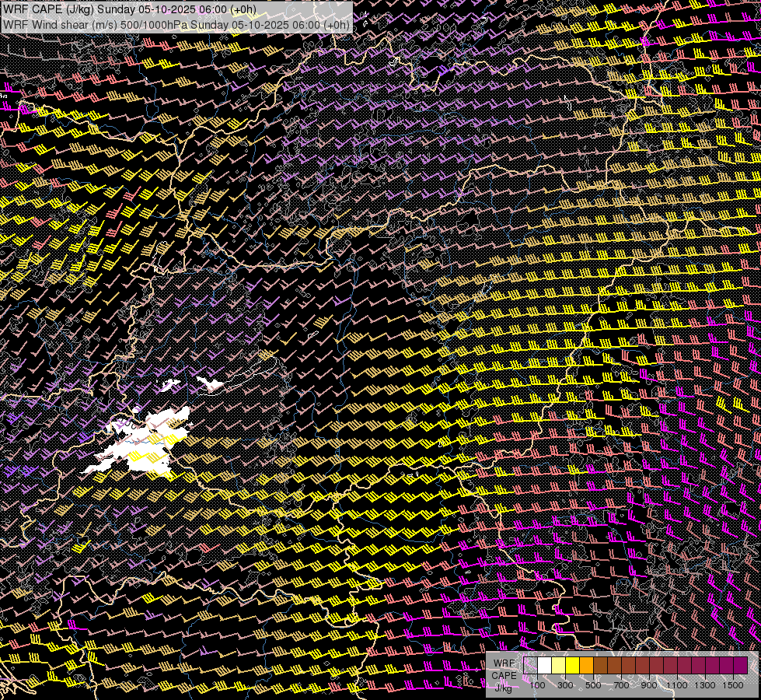Click the orange swatch in the CAPE legend
The width and height of the screenshot is (761, 700).
587,665
